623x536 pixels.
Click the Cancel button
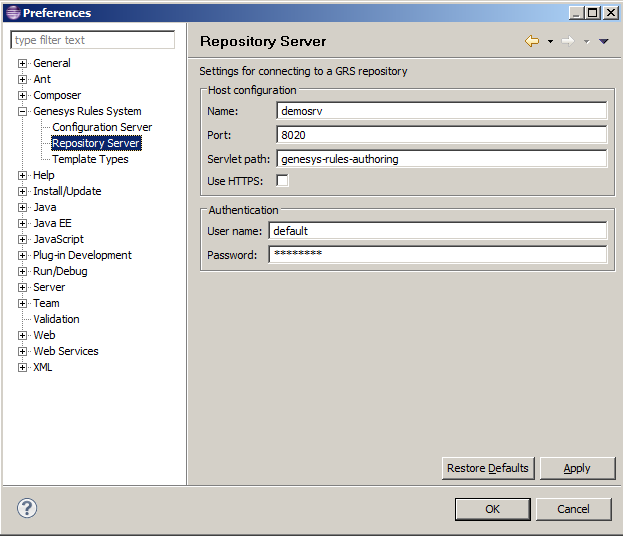point(573,509)
